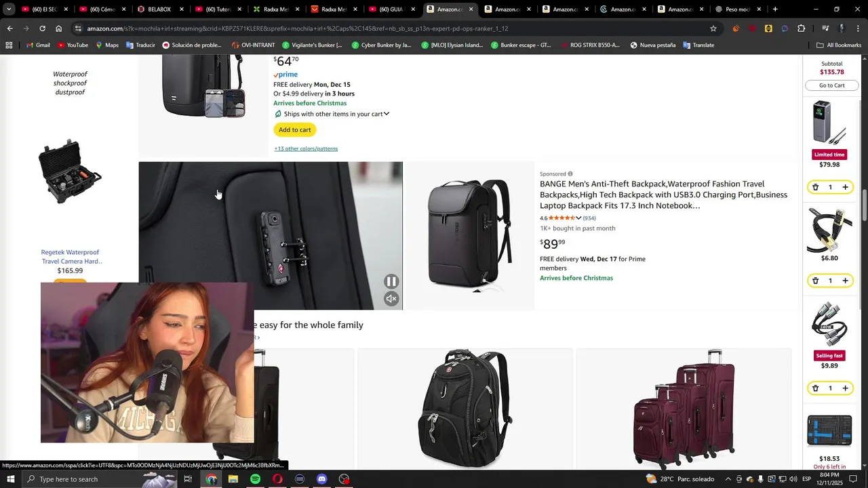This screenshot has height=488, width=868.
Task: Delete the power bank from cart
Action: tap(816, 187)
